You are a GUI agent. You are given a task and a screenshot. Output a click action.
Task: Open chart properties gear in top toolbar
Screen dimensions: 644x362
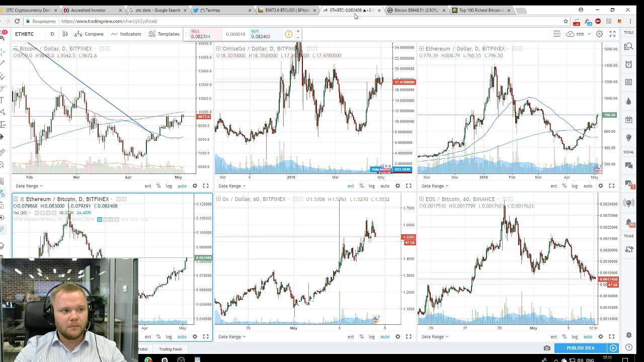[x=599, y=34]
